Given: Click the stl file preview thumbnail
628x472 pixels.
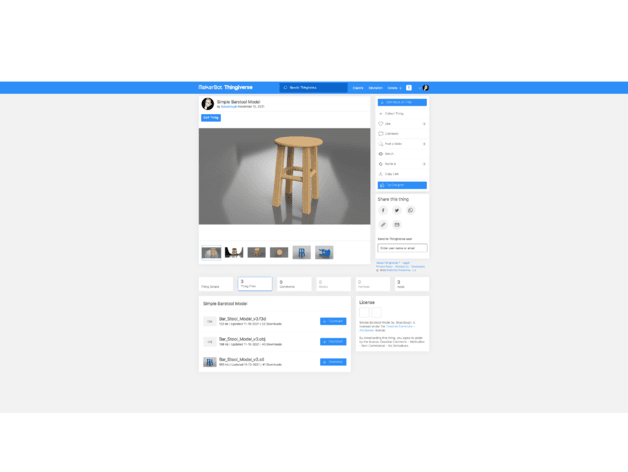Looking at the screenshot, I should click(x=210, y=362).
